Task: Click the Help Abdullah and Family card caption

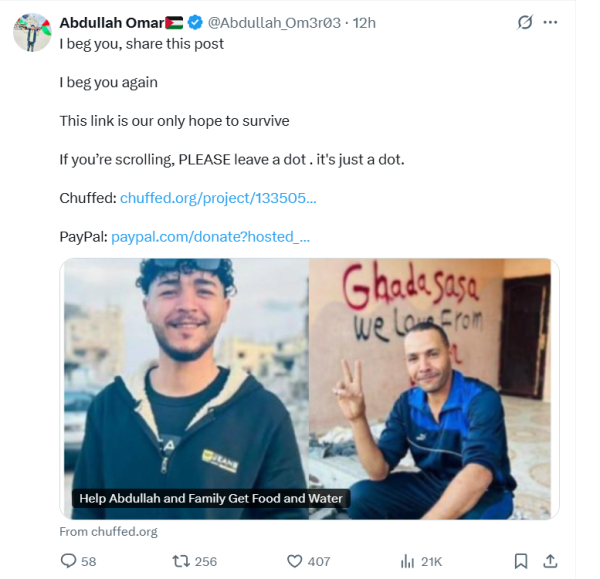Action: [x=211, y=499]
